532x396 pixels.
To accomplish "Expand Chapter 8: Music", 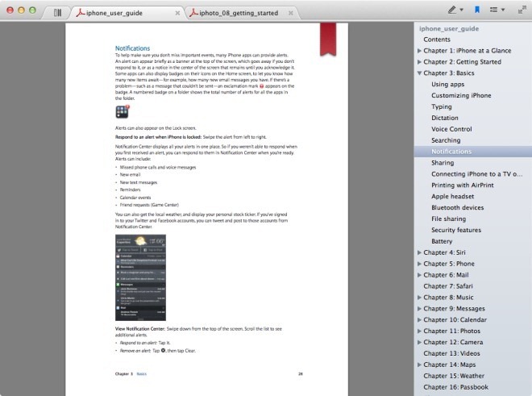I will tap(419, 297).
